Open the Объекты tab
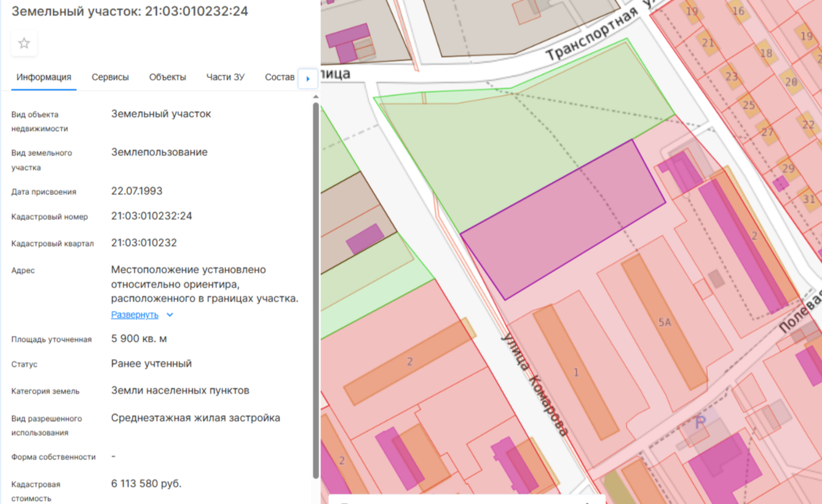The height and width of the screenshot is (504, 822). [x=167, y=77]
